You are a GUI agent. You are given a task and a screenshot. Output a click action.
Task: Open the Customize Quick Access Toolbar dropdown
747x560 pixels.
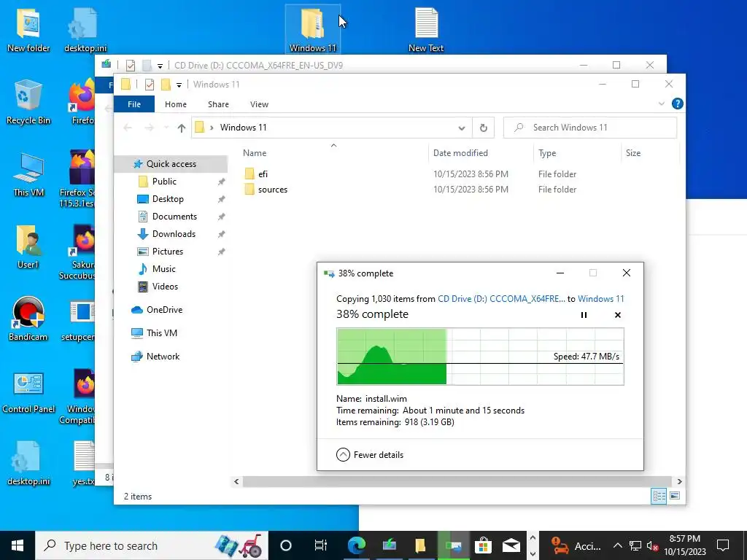click(x=179, y=85)
